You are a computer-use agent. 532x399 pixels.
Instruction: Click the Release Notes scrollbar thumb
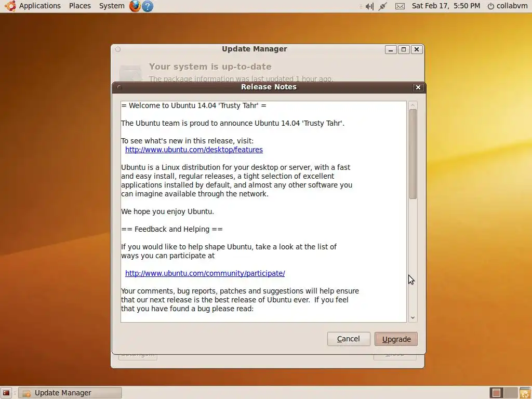[x=413, y=154]
